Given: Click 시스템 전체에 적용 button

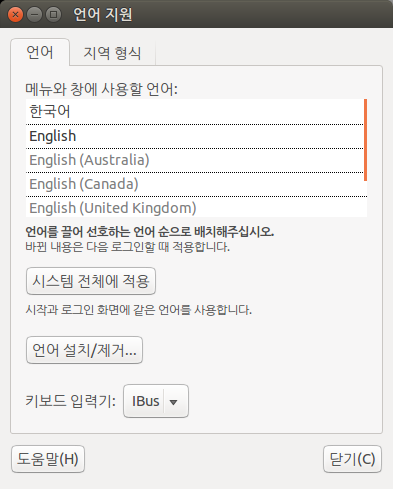Looking at the screenshot, I should (x=91, y=281).
